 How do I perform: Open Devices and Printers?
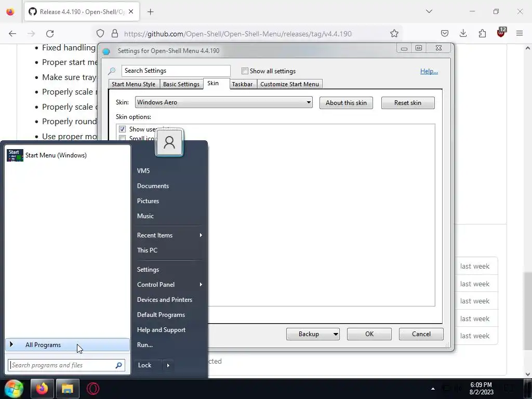[x=169, y=300]
